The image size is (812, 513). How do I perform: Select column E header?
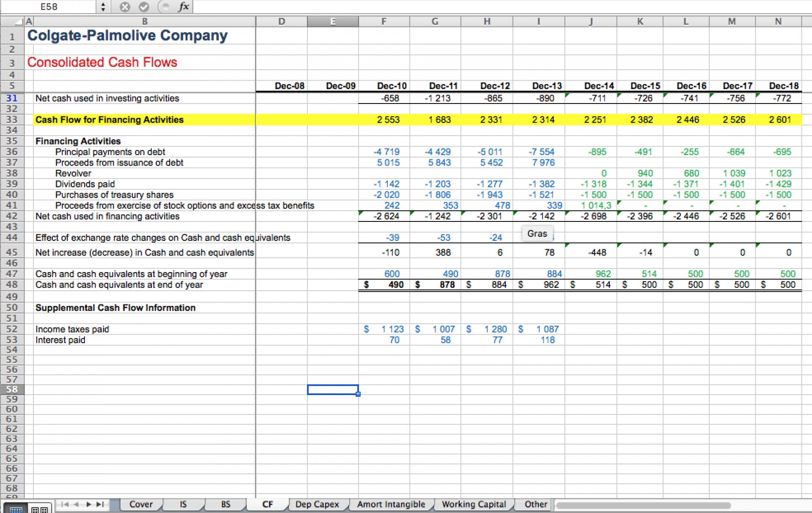pyautogui.click(x=333, y=21)
